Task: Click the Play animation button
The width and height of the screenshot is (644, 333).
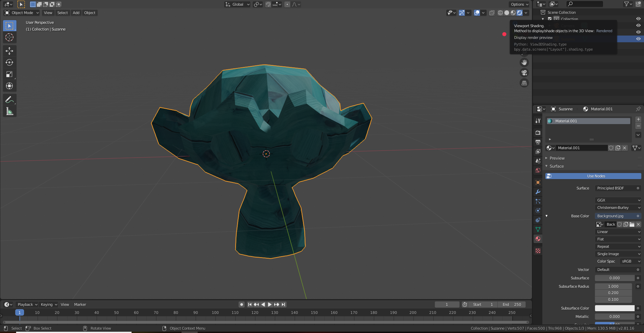Action: 270,304
